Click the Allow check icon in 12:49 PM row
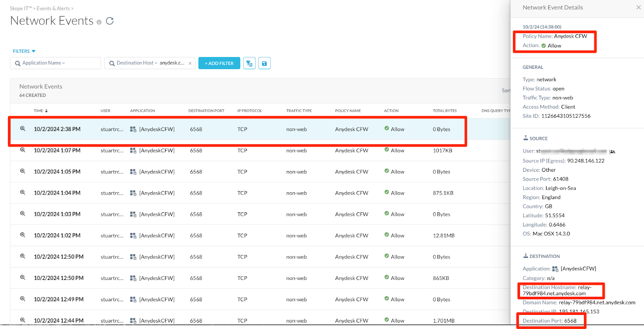The width and height of the screenshot is (644, 329). coord(387,299)
